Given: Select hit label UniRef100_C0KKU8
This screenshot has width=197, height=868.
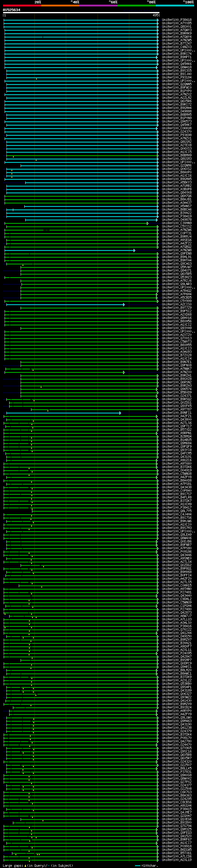Looking at the screenshot, I should pyautogui.click(x=177, y=128).
